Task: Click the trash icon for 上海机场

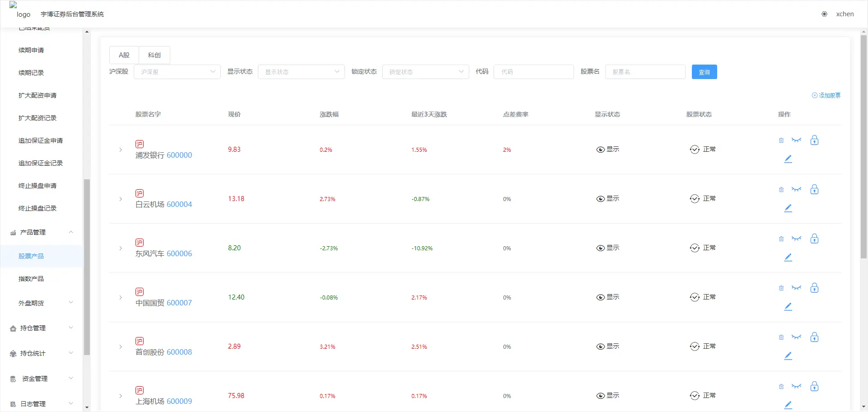Action: pos(781,387)
